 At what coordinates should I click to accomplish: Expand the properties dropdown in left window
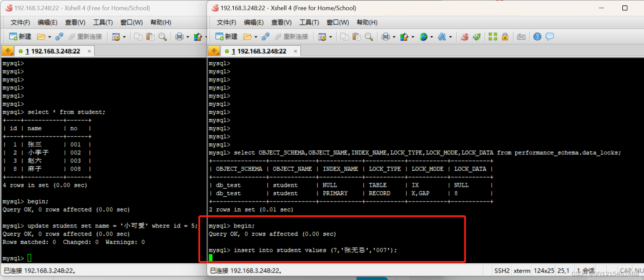tap(124, 37)
